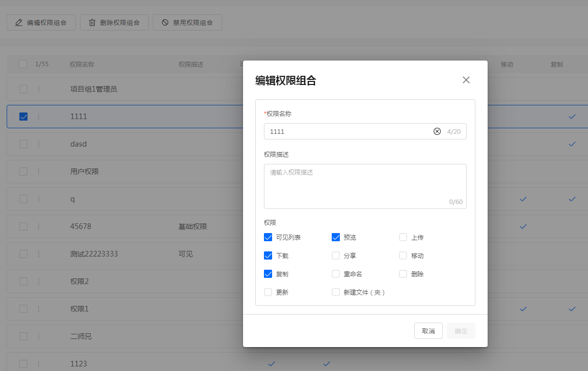Click the 复制 column header
Viewport: 588px width, 371px height.
pos(556,65)
